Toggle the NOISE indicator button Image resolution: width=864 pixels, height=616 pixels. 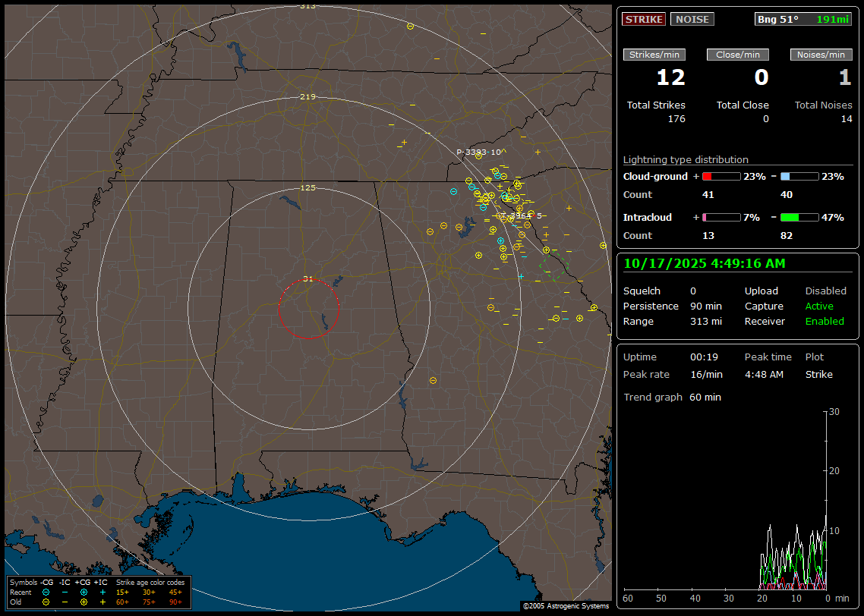click(x=692, y=19)
